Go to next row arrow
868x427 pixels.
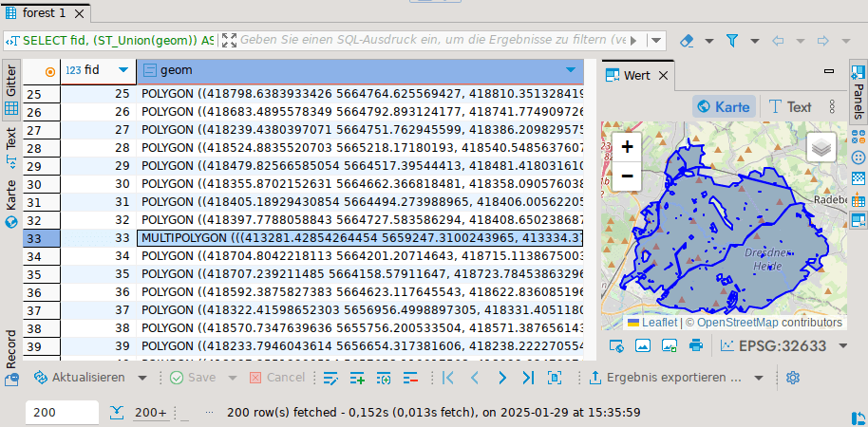coord(502,378)
